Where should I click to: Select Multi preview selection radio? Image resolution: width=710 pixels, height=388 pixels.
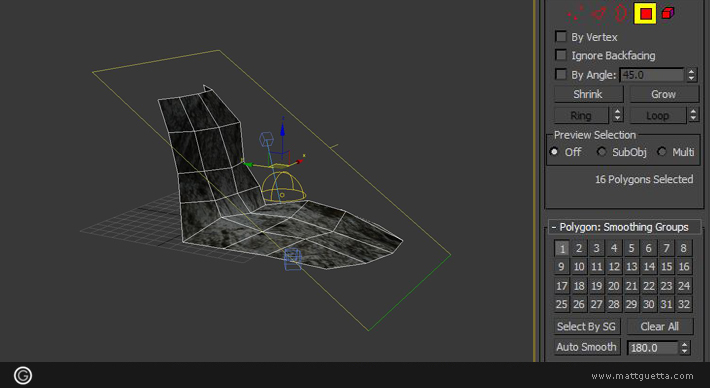coord(662,152)
